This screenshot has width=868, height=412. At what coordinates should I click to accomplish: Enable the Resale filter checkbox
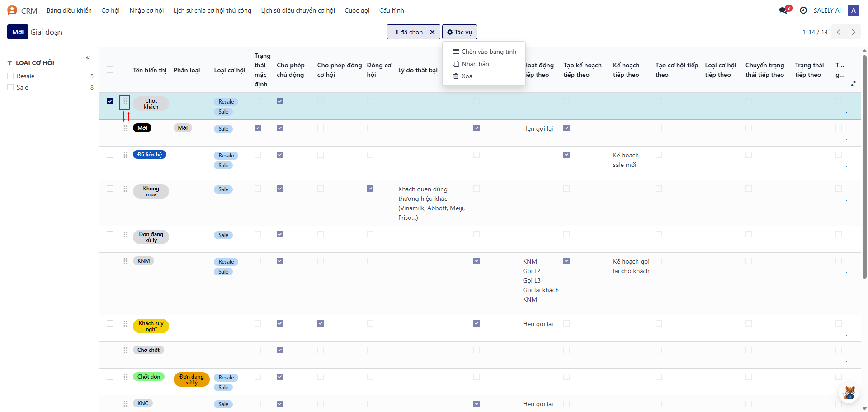[10, 76]
